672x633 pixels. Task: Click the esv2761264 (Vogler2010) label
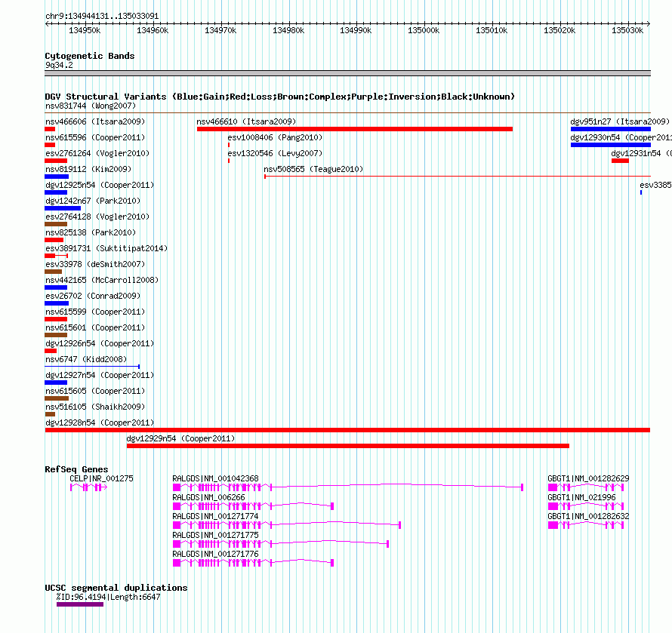coord(97,153)
